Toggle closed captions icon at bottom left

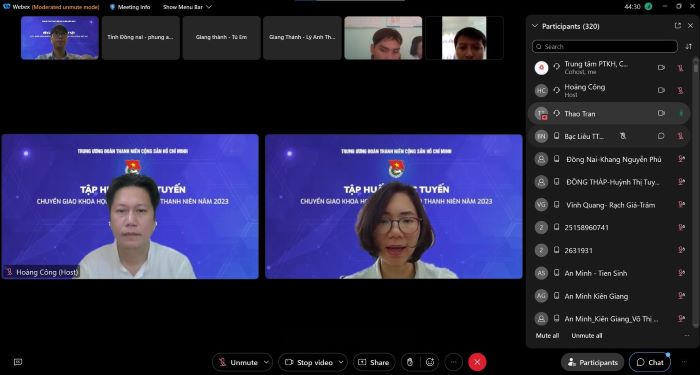[18, 362]
